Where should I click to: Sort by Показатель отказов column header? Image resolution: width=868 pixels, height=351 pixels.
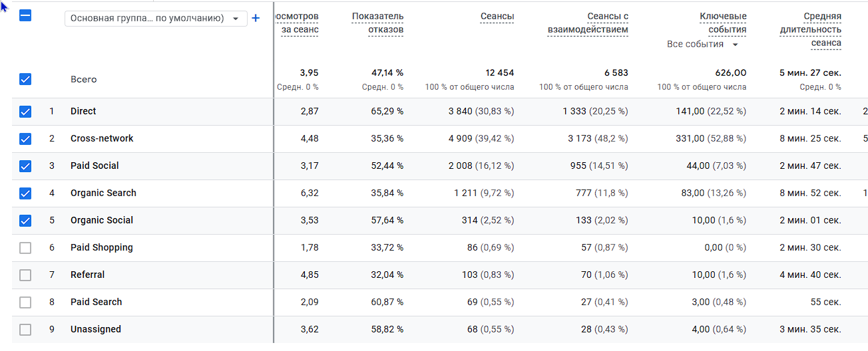pos(377,23)
